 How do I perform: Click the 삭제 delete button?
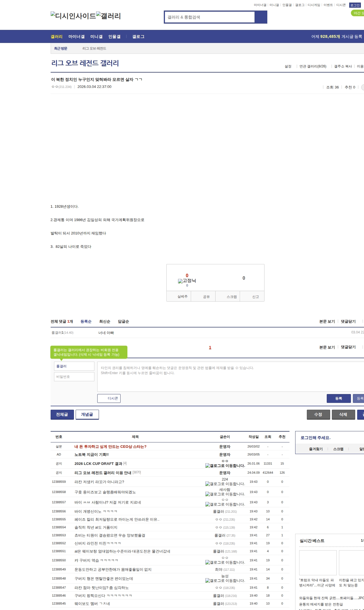click(344, 415)
